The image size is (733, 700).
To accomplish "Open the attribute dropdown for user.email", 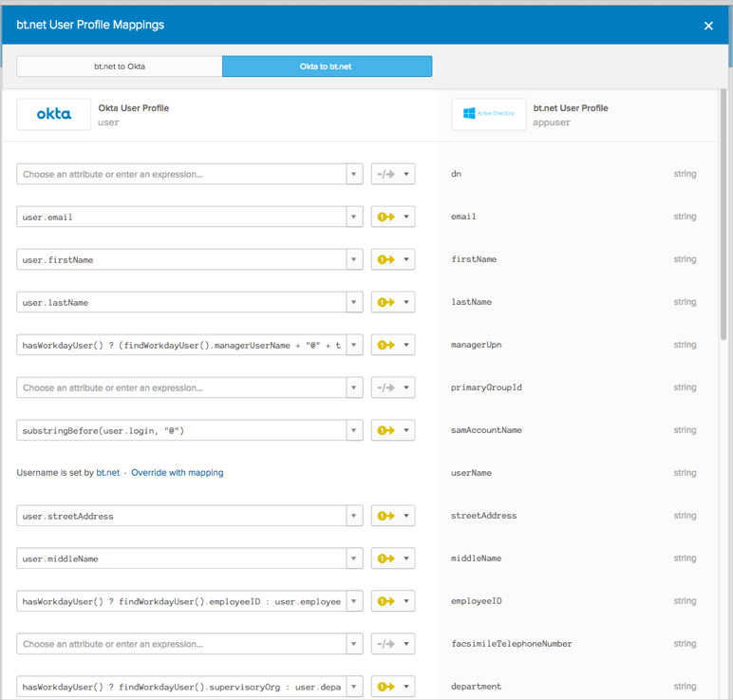I will [354, 217].
